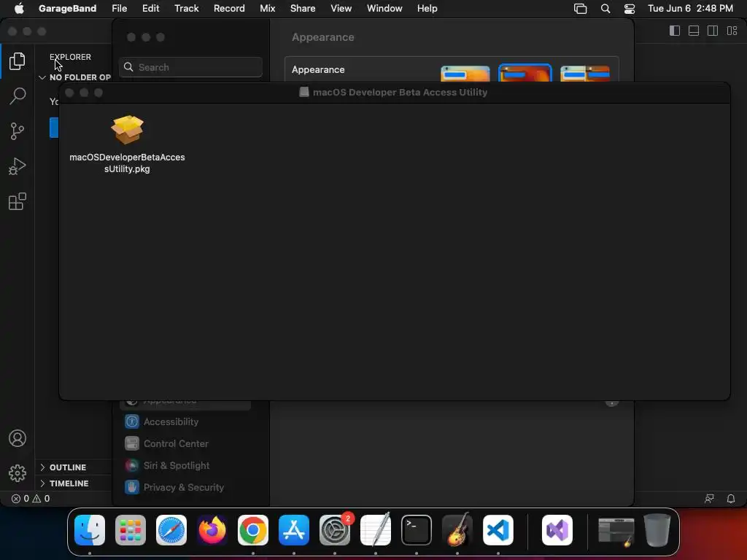This screenshot has height=560, width=747.
Task: Open the Search view in VS Code
Action: click(x=18, y=96)
